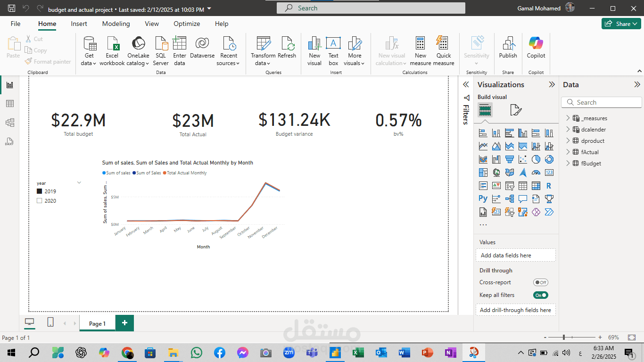Expand the dproduct table
This screenshot has width=644, height=362.
568,141
